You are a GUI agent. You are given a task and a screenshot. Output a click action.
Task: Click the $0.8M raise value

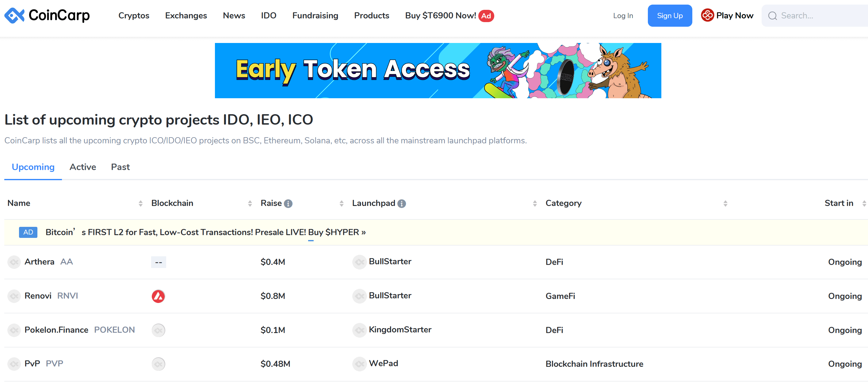(273, 296)
